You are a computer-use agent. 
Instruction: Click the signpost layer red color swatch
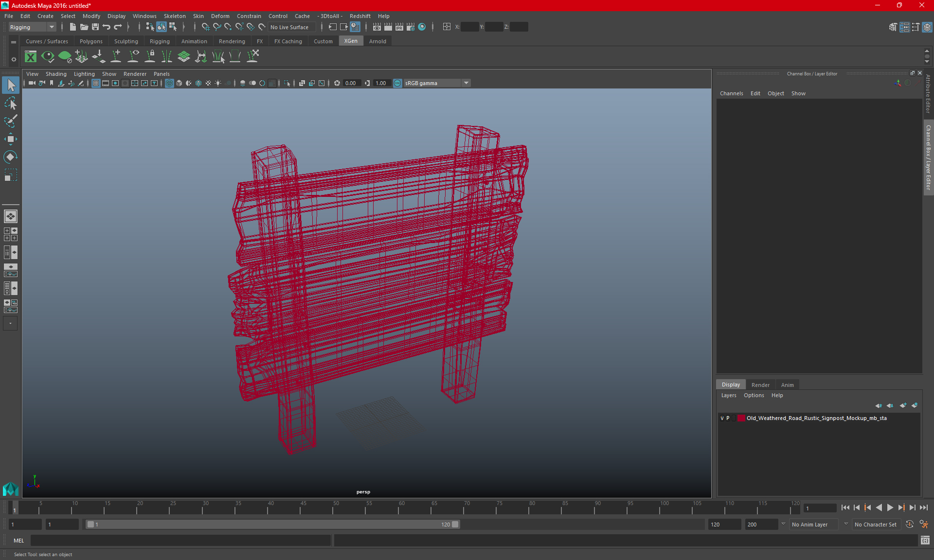(x=741, y=418)
